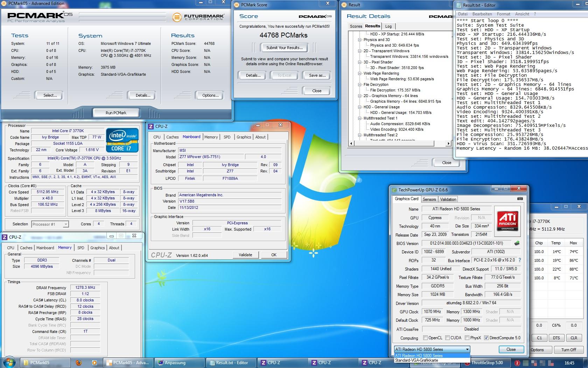This screenshot has height=368, width=588.
Task: Click the GPU-Z title bar icon
Action: (x=394, y=190)
